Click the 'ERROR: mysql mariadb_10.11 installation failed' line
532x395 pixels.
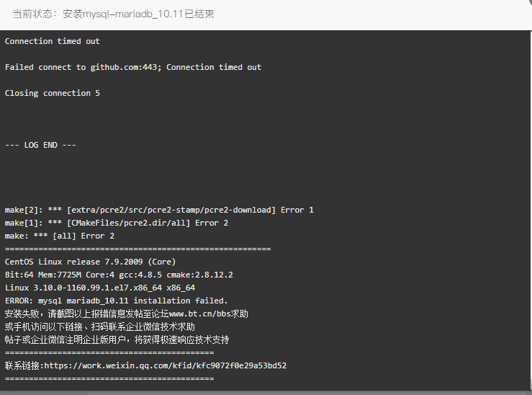(116, 301)
